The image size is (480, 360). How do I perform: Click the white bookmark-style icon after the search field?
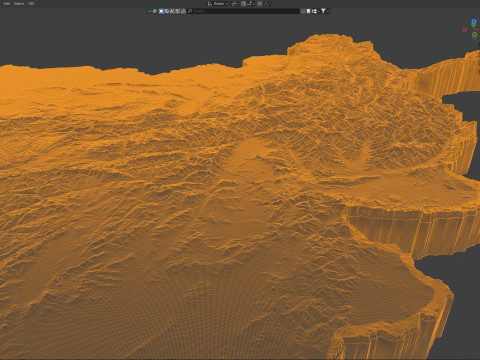pyautogui.click(x=308, y=11)
